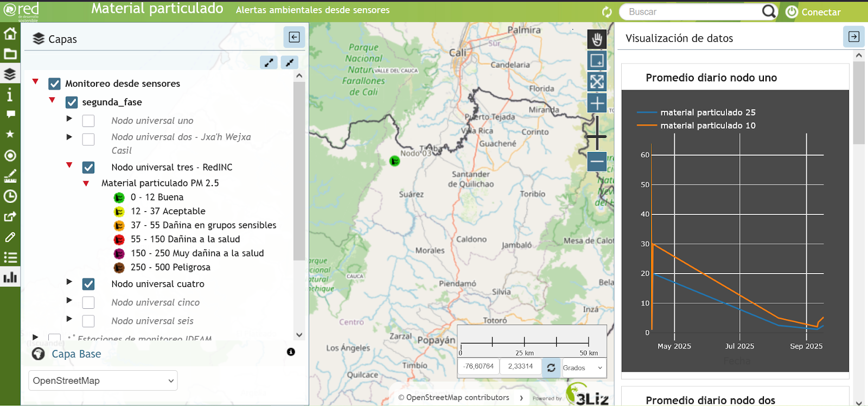The height and width of the screenshot is (406, 868).
Task: Refresh coordinates with circular arrows button
Action: click(x=551, y=367)
